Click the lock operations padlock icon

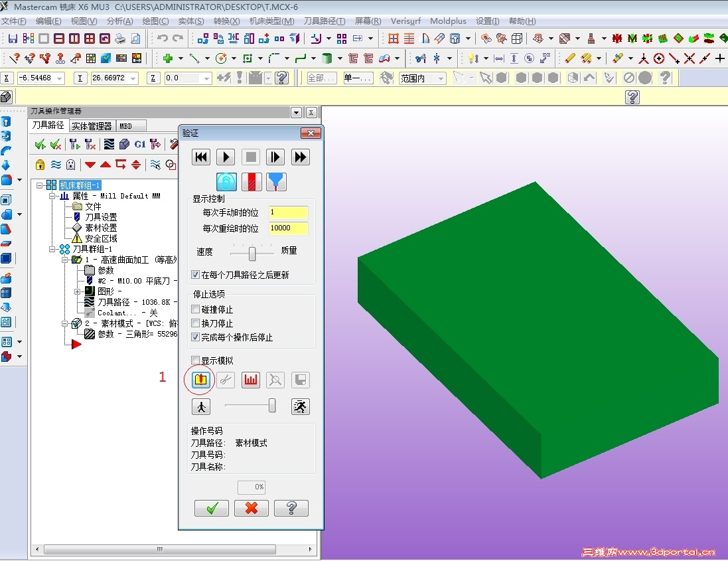tap(40, 165)
